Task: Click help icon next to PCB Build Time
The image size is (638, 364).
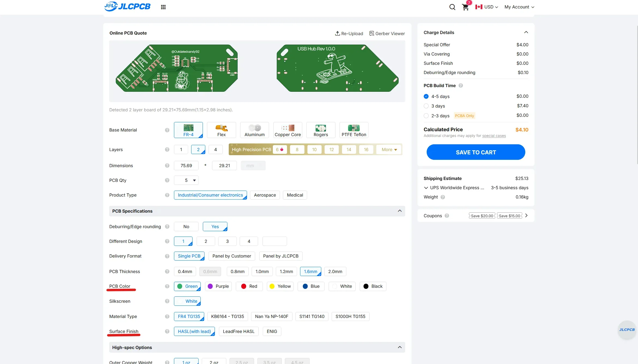Action: [x=461, y=85]
